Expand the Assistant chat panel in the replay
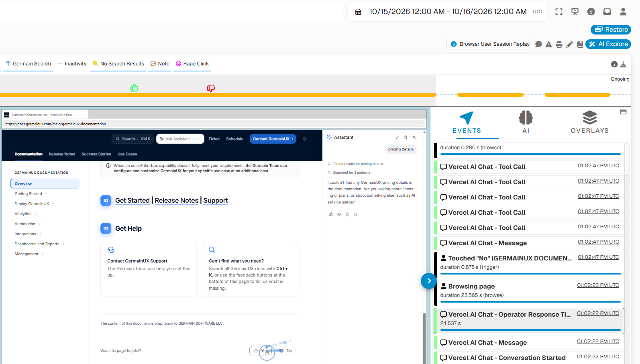 397,137
